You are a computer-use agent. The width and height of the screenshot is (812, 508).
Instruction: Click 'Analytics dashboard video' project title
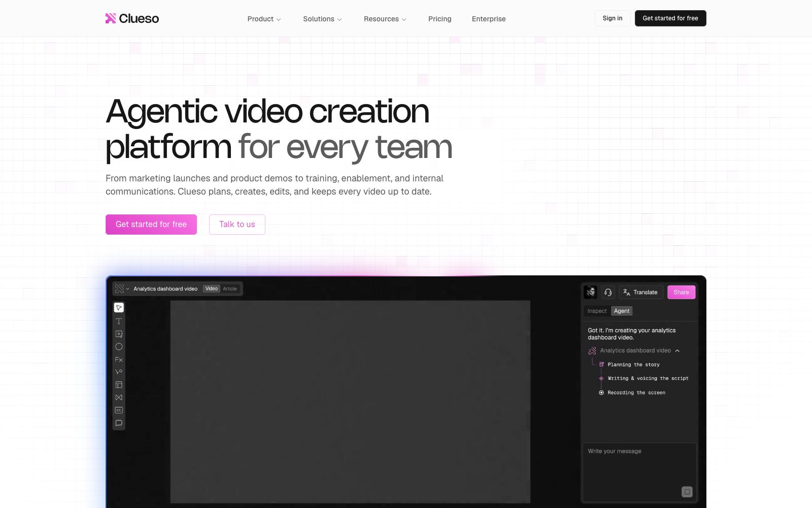[165, 289]
